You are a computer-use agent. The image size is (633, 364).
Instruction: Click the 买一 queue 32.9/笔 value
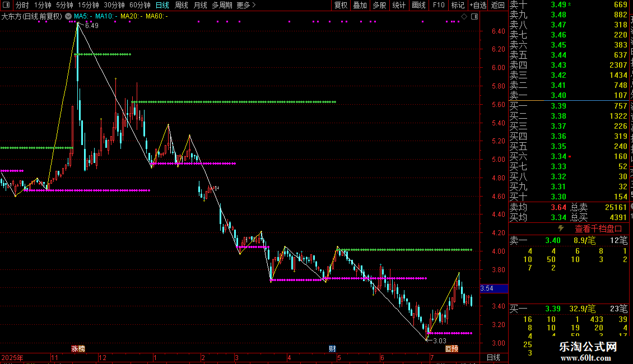pos(583,309)
